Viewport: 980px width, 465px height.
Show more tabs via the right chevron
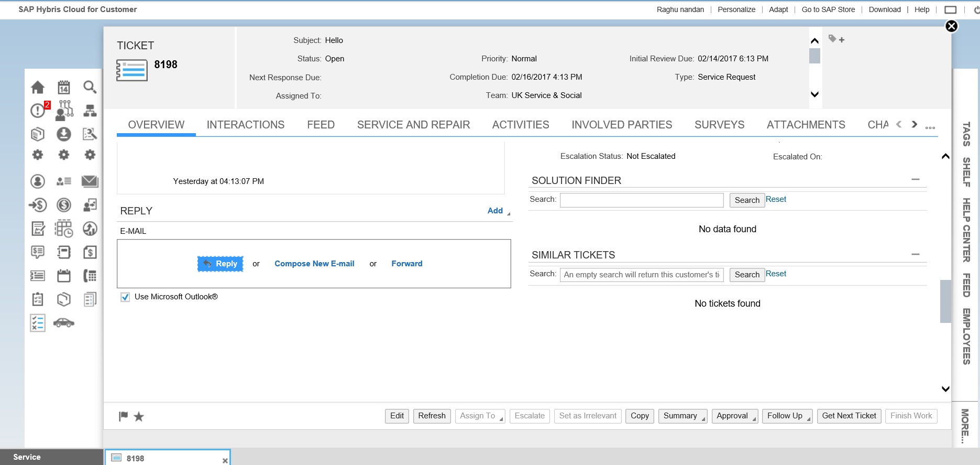915,124
